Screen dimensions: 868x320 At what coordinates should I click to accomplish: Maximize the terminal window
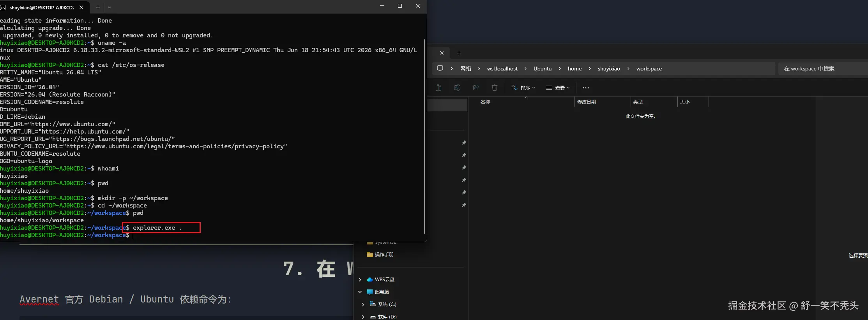[x=400, y=6]
